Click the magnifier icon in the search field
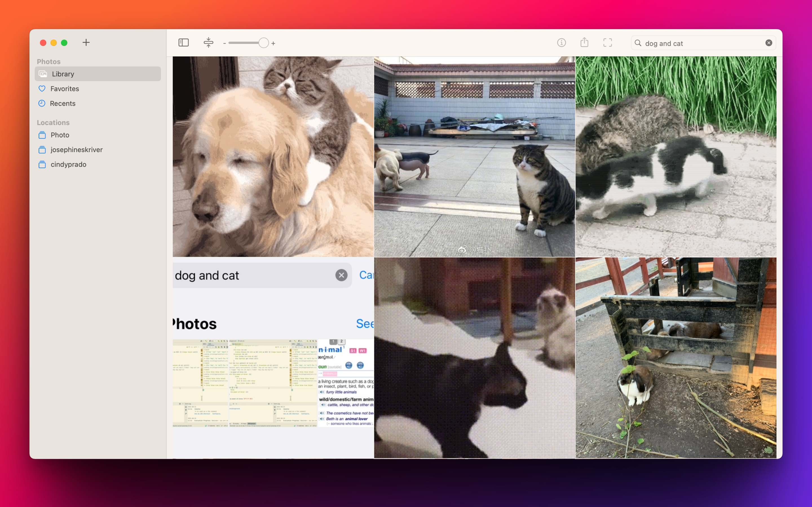Viewport: 812px width, 507px height. coord(639,43)
